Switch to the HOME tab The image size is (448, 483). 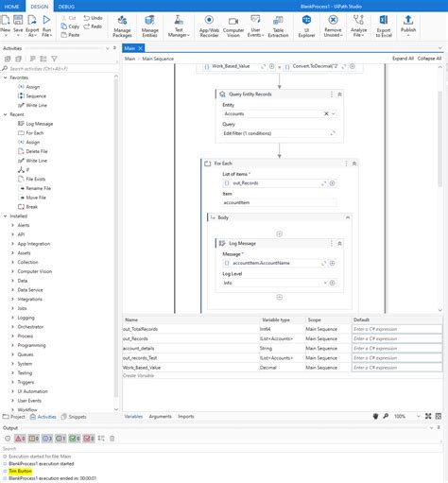click(x=11, y=7)
